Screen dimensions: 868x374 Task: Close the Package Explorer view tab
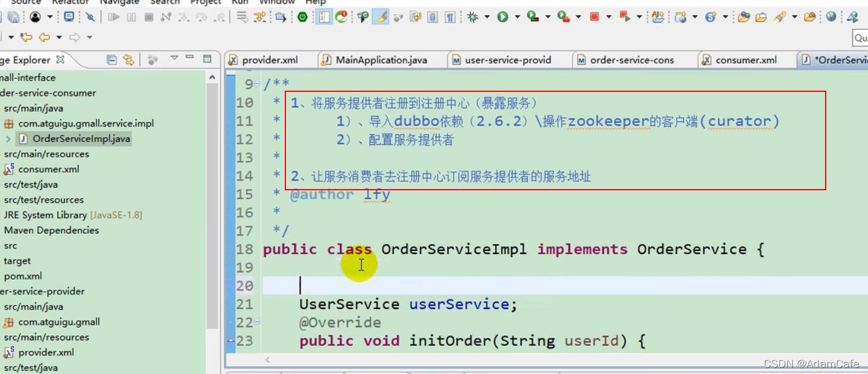click(60, 60)
